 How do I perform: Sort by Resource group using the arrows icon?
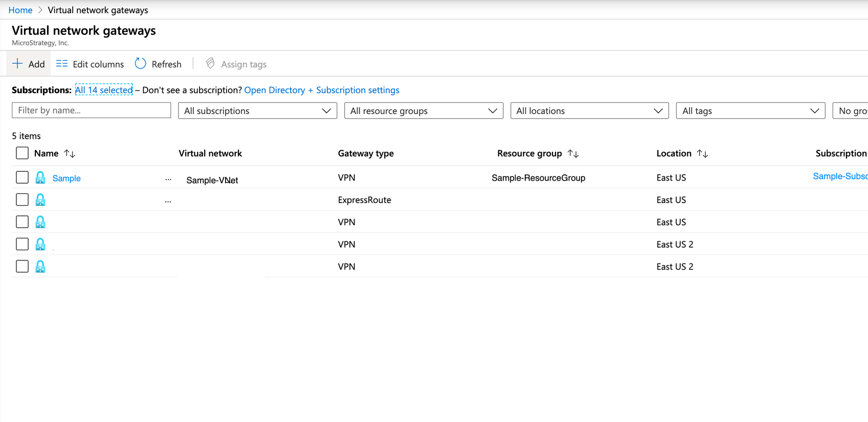click(573, 153)
